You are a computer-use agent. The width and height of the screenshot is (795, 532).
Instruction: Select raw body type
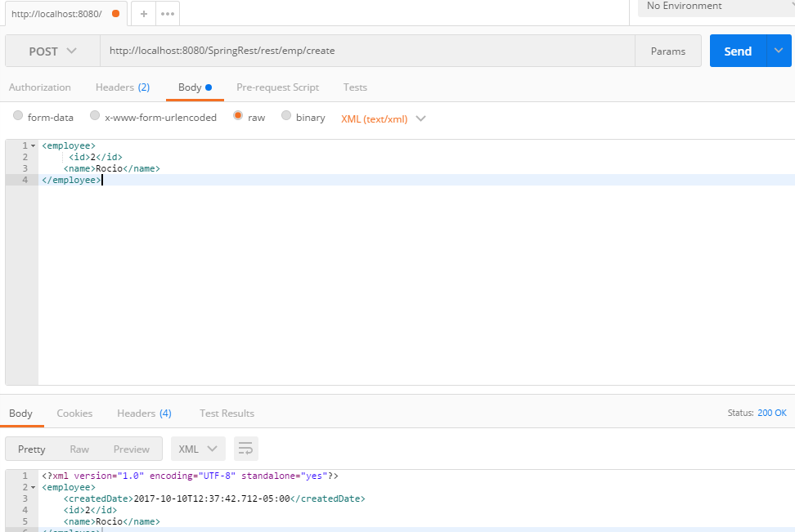click(x=238, y=115)
